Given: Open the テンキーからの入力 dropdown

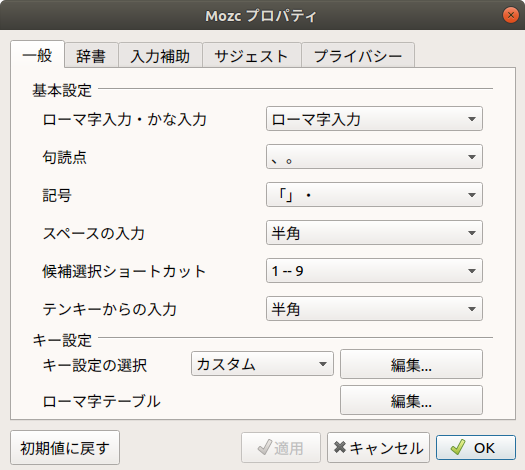Looking at the screenshot, I should [374, 309].
